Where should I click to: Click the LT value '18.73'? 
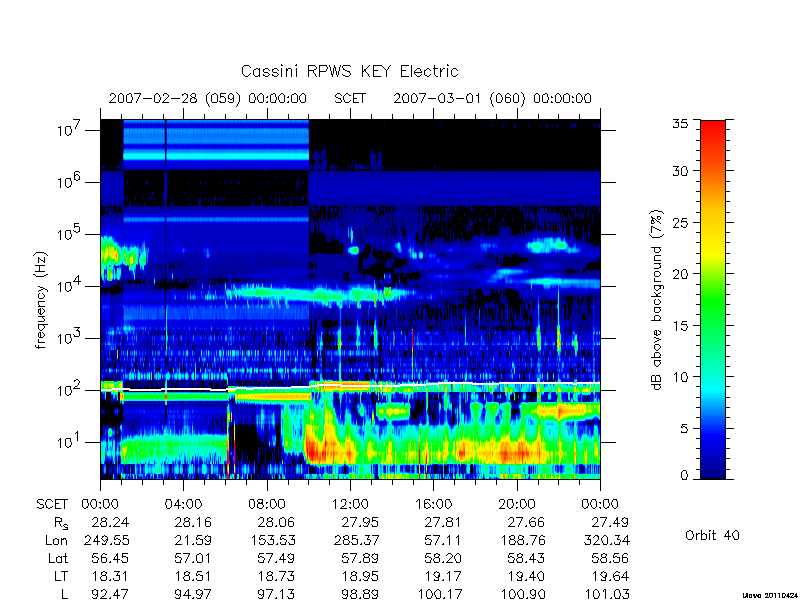pos(276,576)
